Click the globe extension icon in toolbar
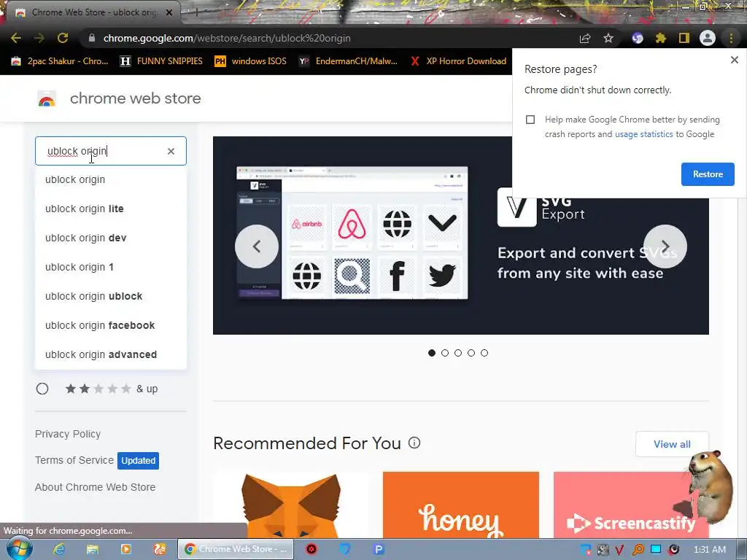The width and height of the screenshot is (747, 560). click(x=638, y=38)
